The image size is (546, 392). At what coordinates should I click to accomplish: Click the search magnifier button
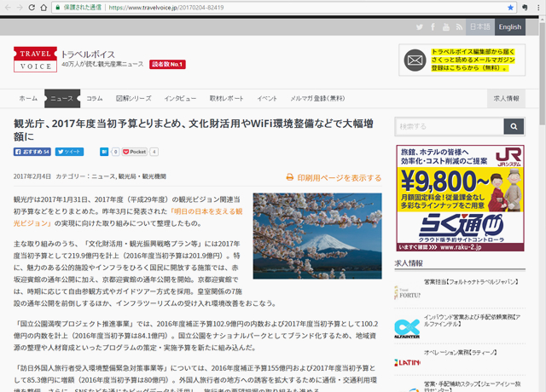(x=514, y=127)
